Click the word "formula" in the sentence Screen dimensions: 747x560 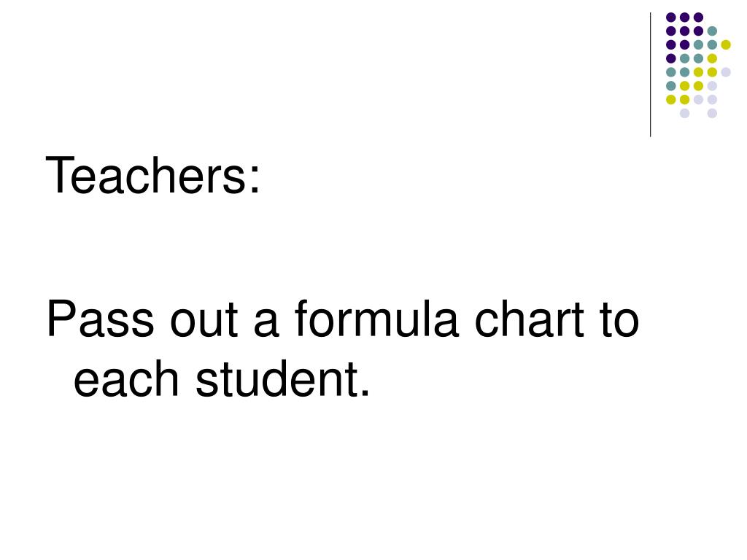pos(376,318)
